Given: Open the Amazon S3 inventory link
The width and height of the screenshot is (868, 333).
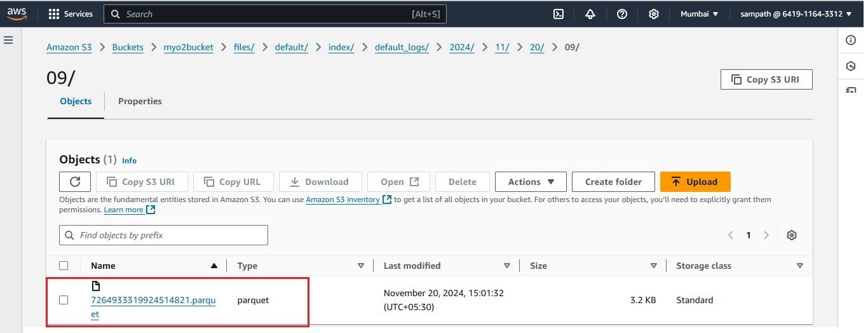Looking at the screenshot, I should pyautogui.click(x=348, y=200).
